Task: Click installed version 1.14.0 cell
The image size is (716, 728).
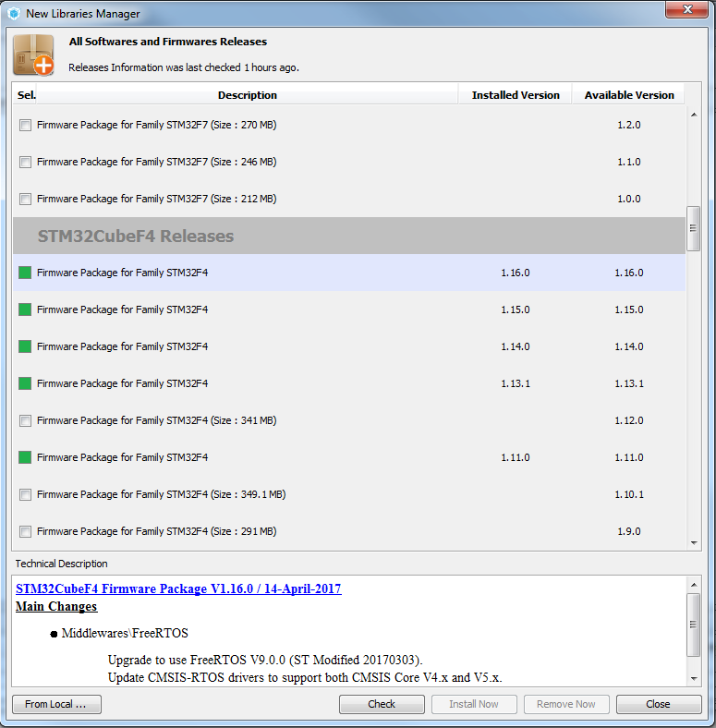Action: coord(515,346)
